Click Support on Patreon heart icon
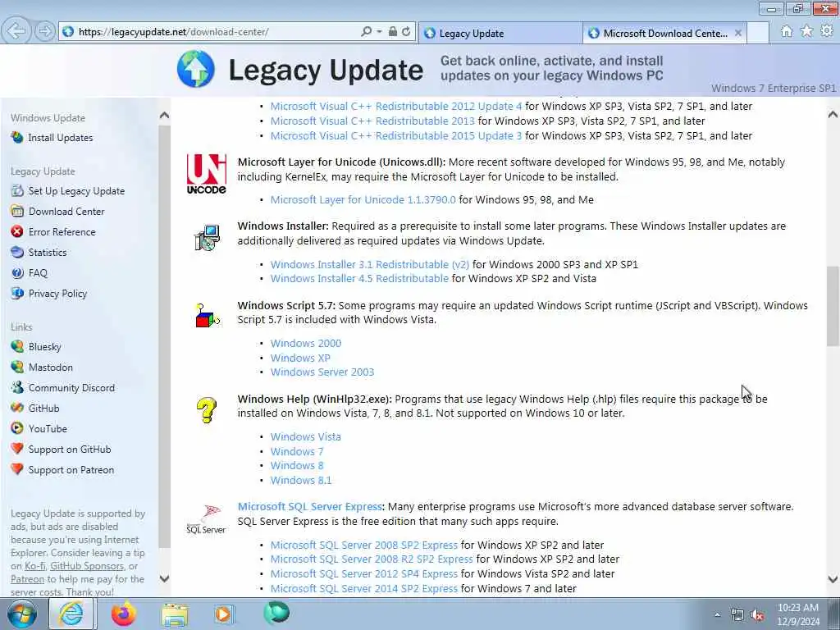840x630 pixels. tap(17, 469)
